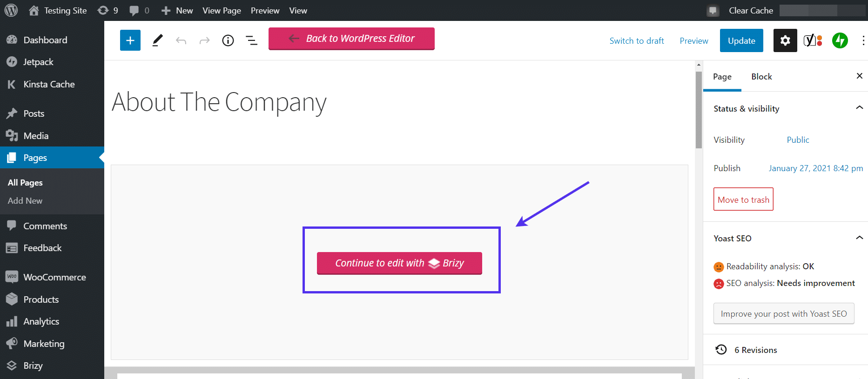The image size is (868, 379).
Task: Click the editor vertical scrollbar
Action: 699,110
